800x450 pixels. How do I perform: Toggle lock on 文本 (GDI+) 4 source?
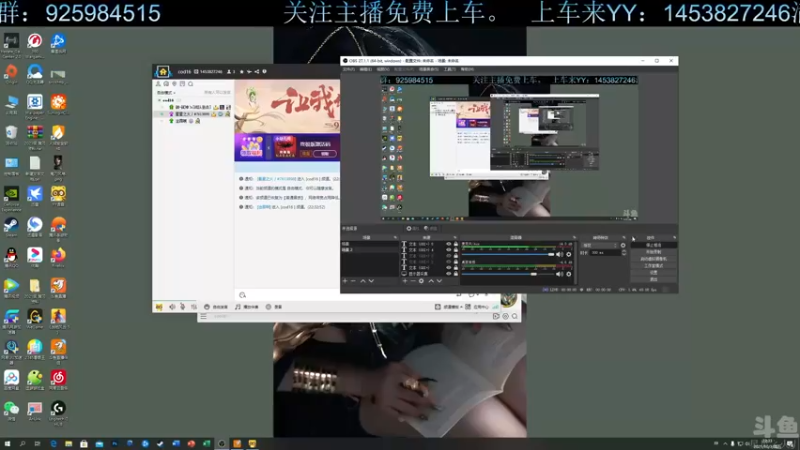tap(456, 249)
